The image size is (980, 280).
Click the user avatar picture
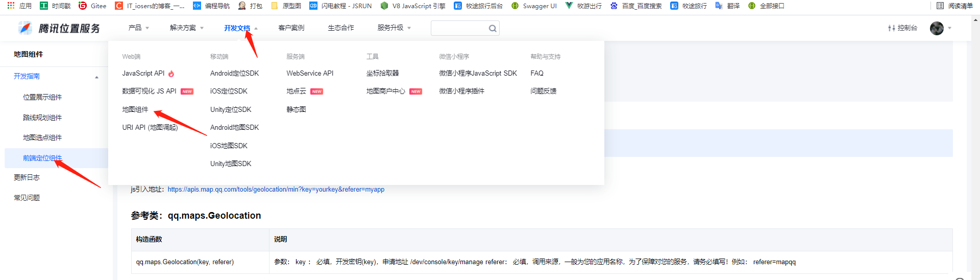937,28
